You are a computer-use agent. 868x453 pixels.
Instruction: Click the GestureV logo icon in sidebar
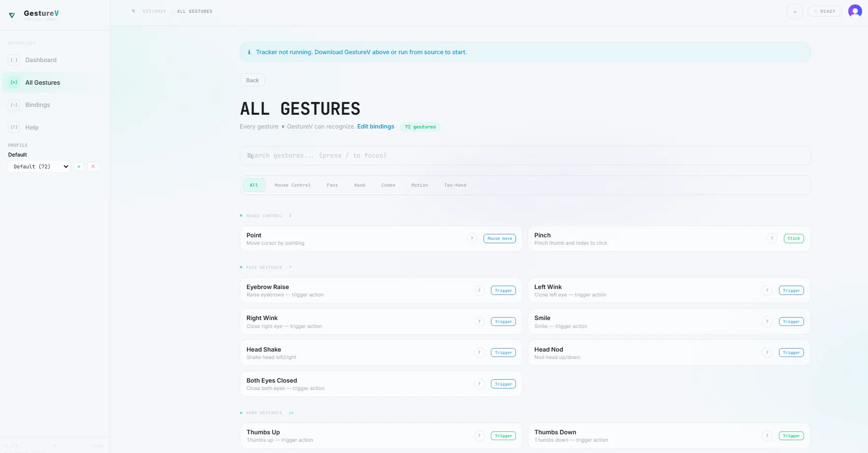12,15
